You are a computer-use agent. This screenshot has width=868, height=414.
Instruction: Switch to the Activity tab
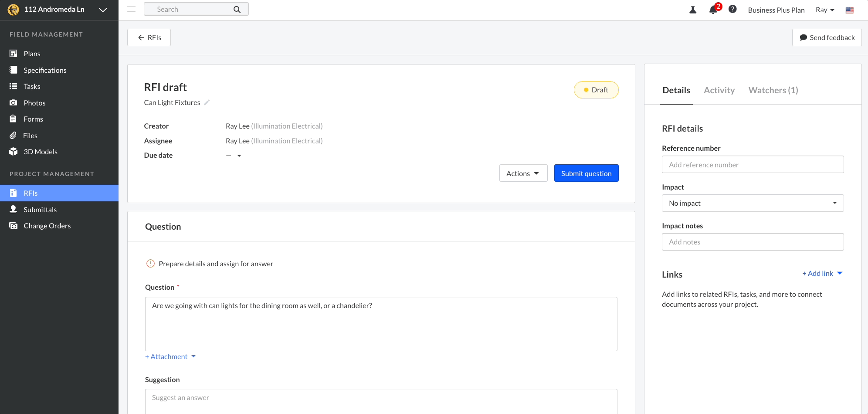click(719, 90)
